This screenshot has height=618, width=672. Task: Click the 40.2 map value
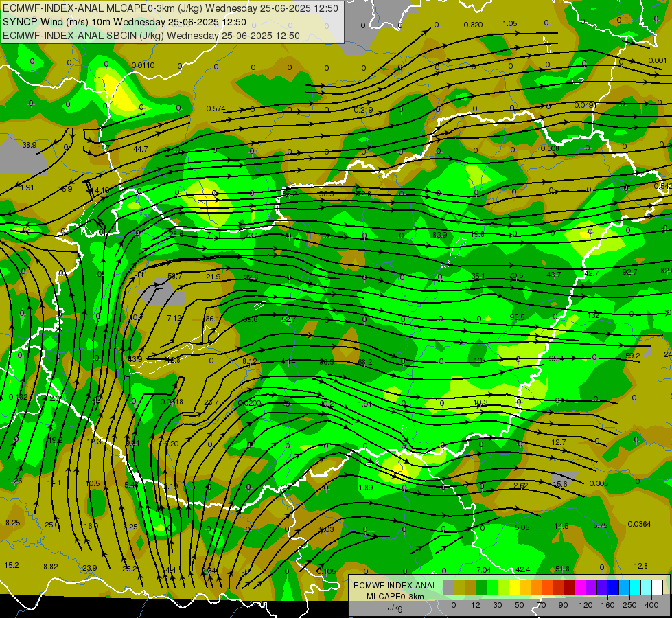click(x=327, y=404)
